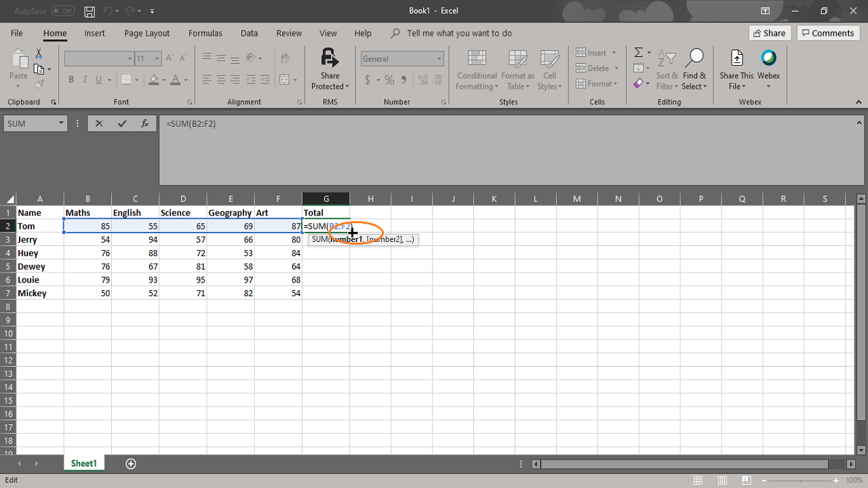Viewport: 868px width, 488px height.
Task: Click the Comments button
Action: pos(828,33)
